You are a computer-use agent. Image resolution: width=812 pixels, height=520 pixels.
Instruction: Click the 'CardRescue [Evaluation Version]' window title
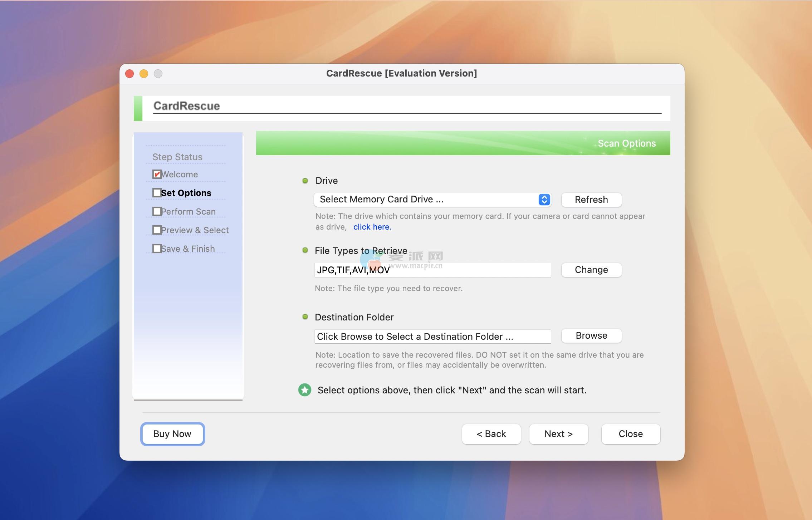click(x=402, y=73)
